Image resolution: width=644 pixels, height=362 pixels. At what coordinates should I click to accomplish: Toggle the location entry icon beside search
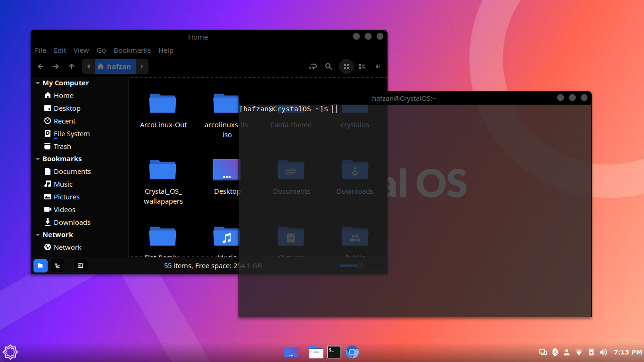(313, 66)
